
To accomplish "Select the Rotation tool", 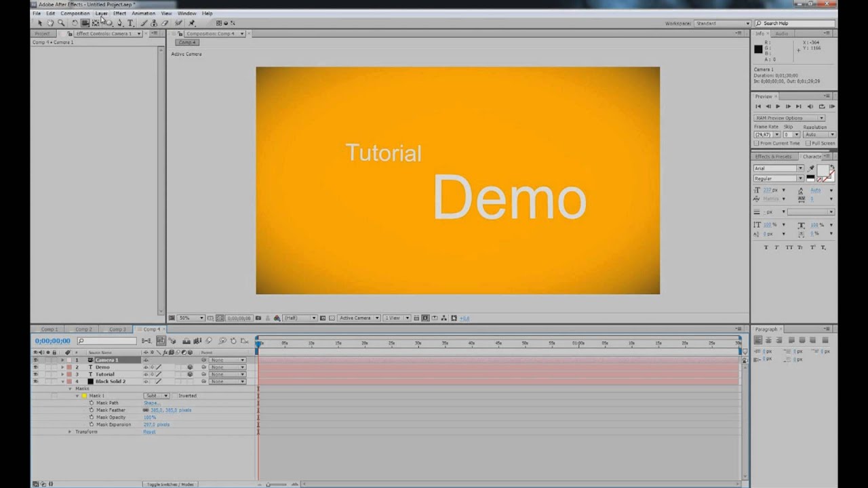I will pyautogui.click(x=75, y=23).
